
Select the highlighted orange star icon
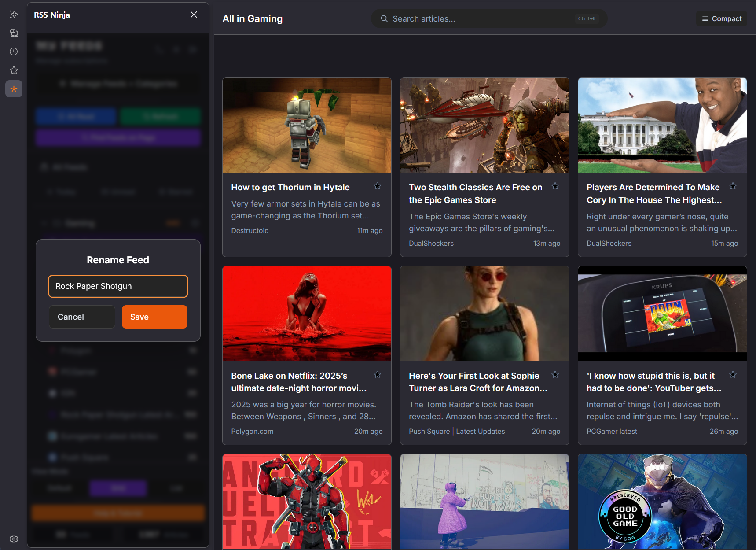(14, 89)
